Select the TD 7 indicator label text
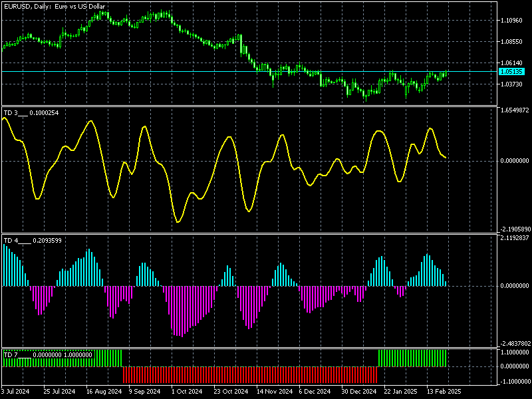This screenshot has height=399, width=532. (x=48, y=355)
